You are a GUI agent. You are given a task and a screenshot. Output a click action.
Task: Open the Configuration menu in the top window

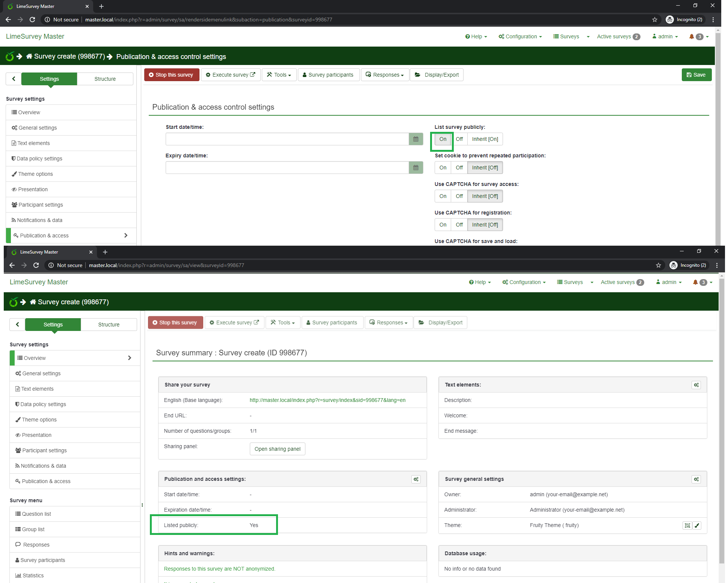(520, 36)
